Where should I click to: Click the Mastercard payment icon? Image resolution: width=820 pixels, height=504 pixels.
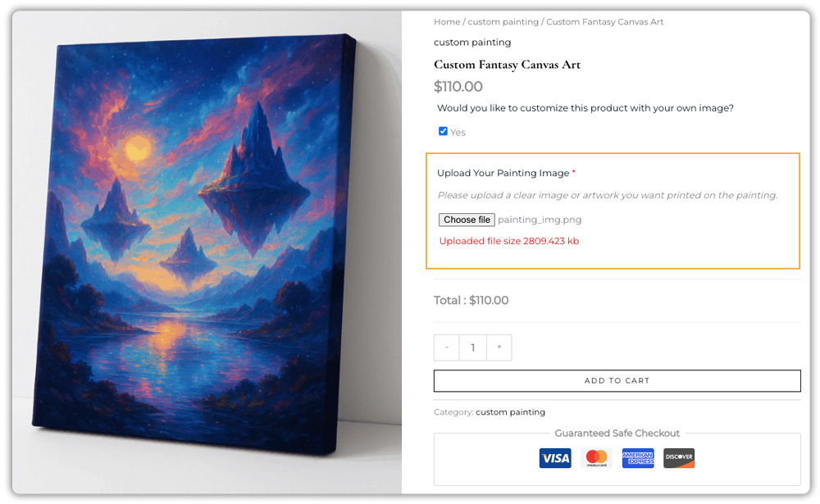[x=596, y=458]
